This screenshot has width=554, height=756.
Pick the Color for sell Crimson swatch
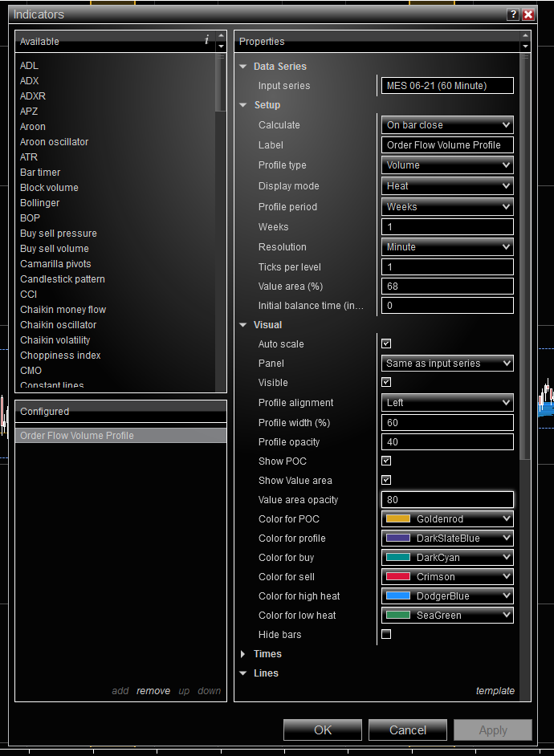(398, 577)
